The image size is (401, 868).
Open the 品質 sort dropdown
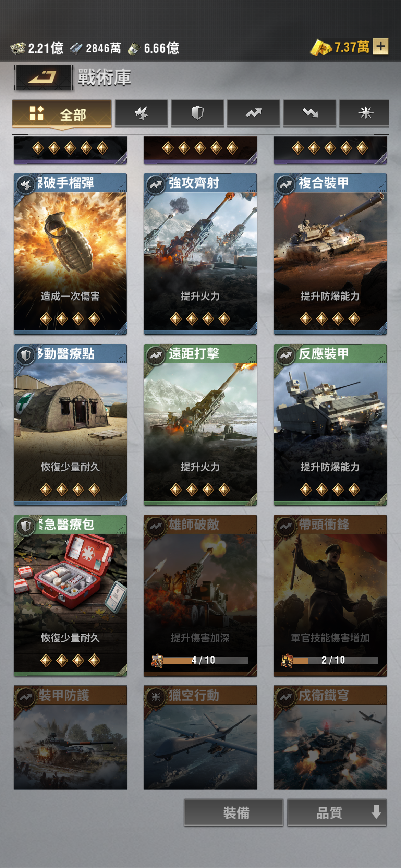coord(337,812)
